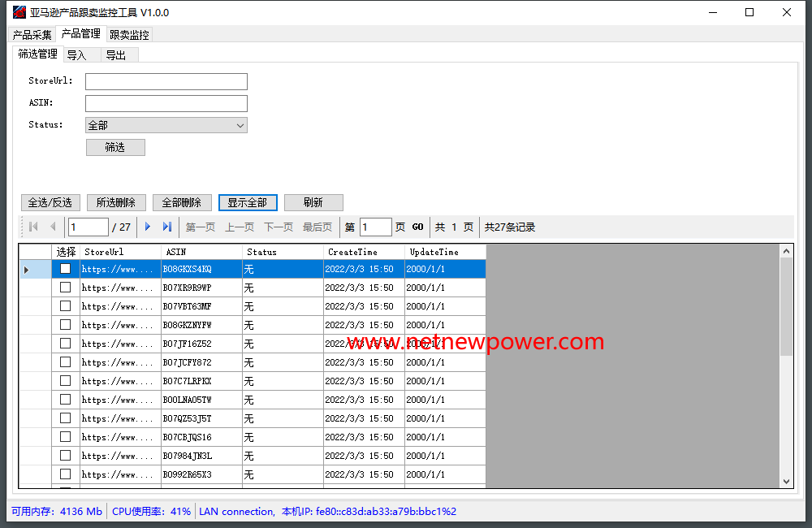Click the 全选/反选 button
Image resolution: width=812 pixels, height=528 pixels.
50,202
